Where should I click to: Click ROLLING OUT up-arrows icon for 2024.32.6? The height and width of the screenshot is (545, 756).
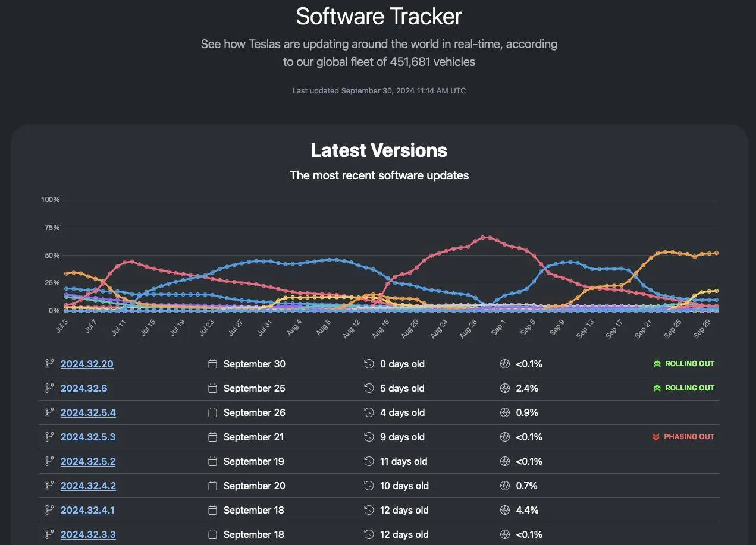pyautogui.click(x=657, y=388)
